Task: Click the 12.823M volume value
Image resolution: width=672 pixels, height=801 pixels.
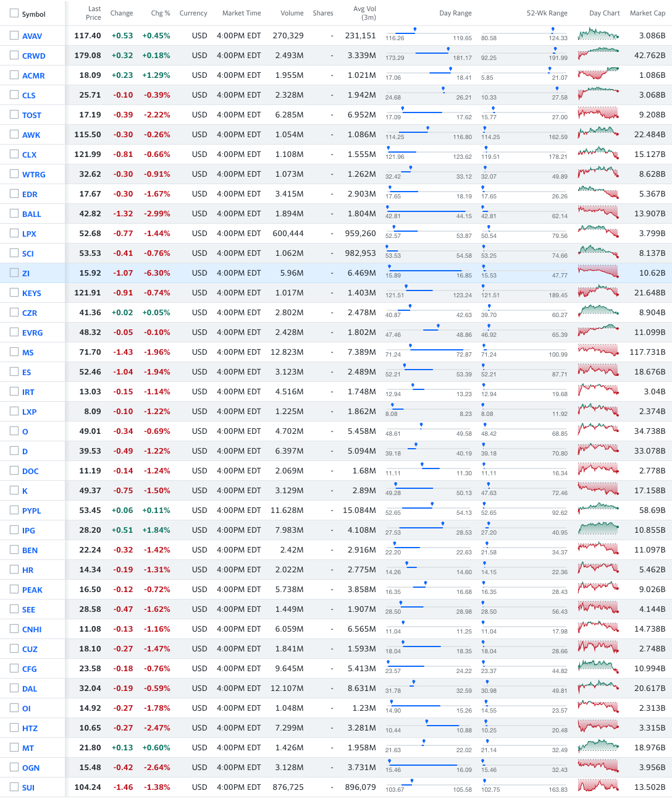Action: (x=287, y=352)
